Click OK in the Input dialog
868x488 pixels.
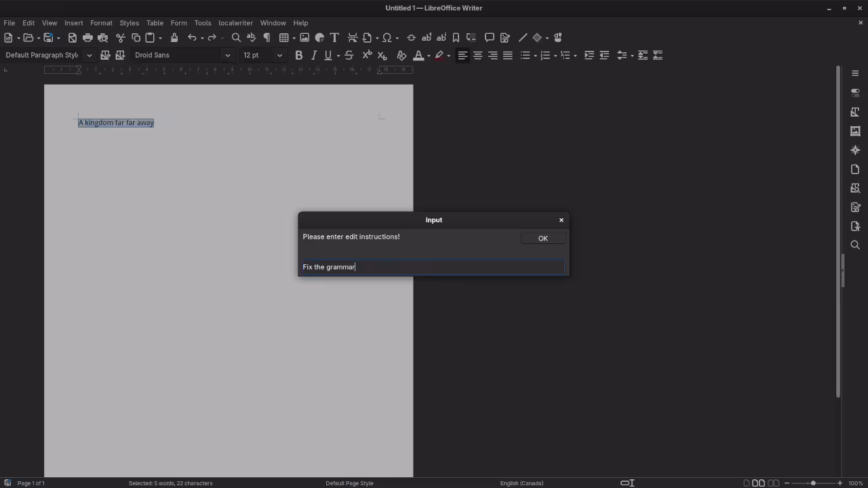coord(542,238)
